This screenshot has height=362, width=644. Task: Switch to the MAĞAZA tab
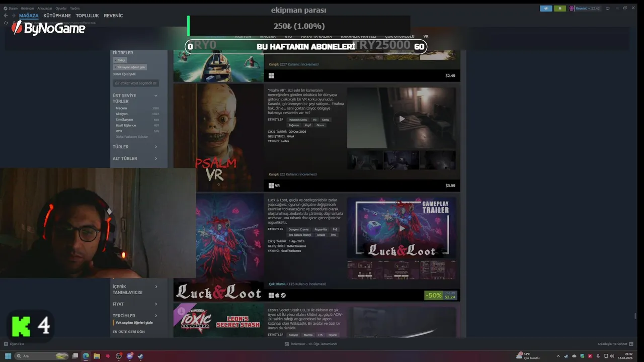pyautogui.click(x=29, y=16)
